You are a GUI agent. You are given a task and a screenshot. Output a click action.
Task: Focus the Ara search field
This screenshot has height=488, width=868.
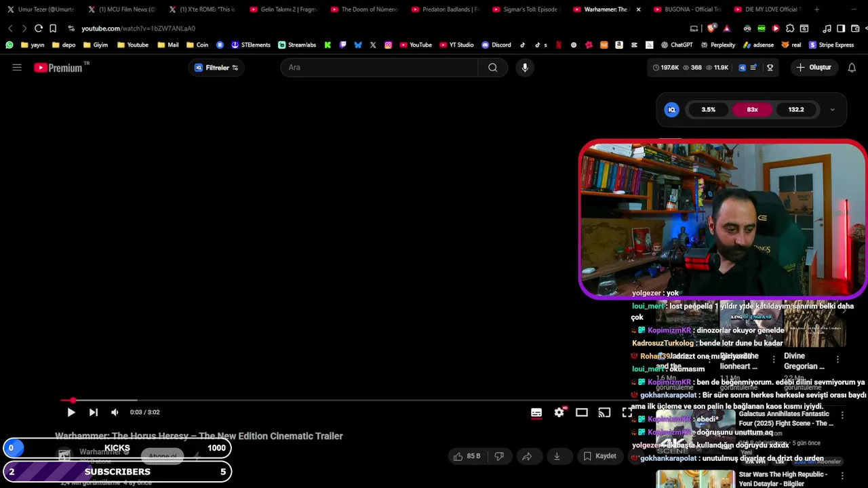(380, 67)
